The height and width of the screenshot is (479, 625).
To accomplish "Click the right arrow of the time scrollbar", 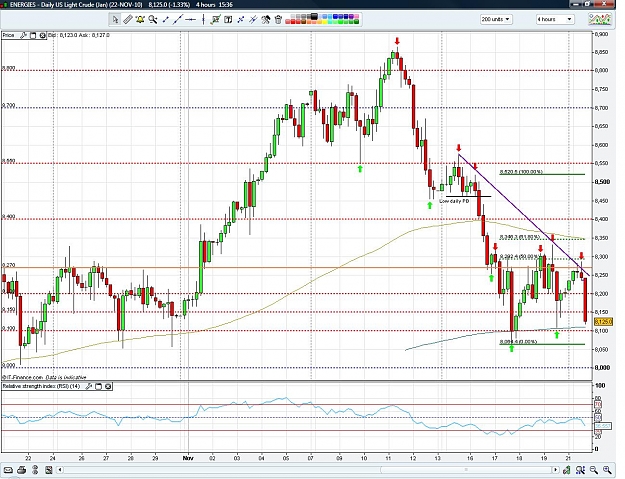I will click(x=558, y=470).
